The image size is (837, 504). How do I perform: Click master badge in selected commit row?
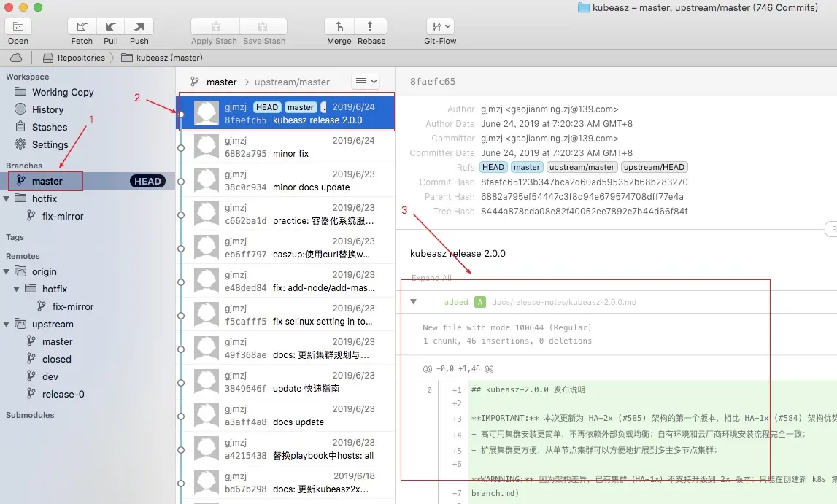[x=301, y=107]
